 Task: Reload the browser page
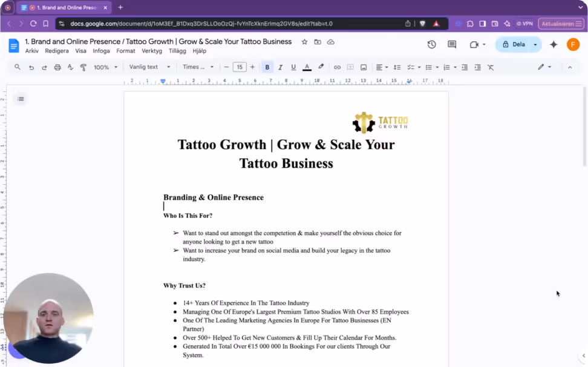point(33,24)
